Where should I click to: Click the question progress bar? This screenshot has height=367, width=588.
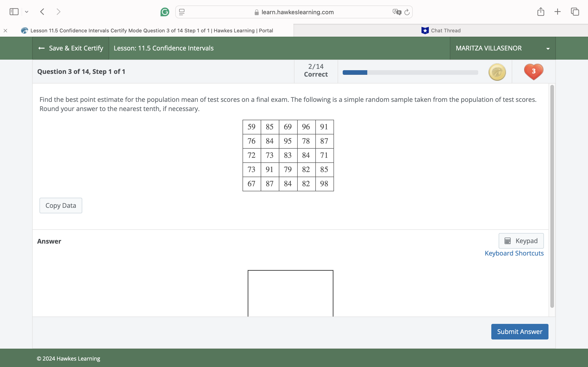pos(410,72)
